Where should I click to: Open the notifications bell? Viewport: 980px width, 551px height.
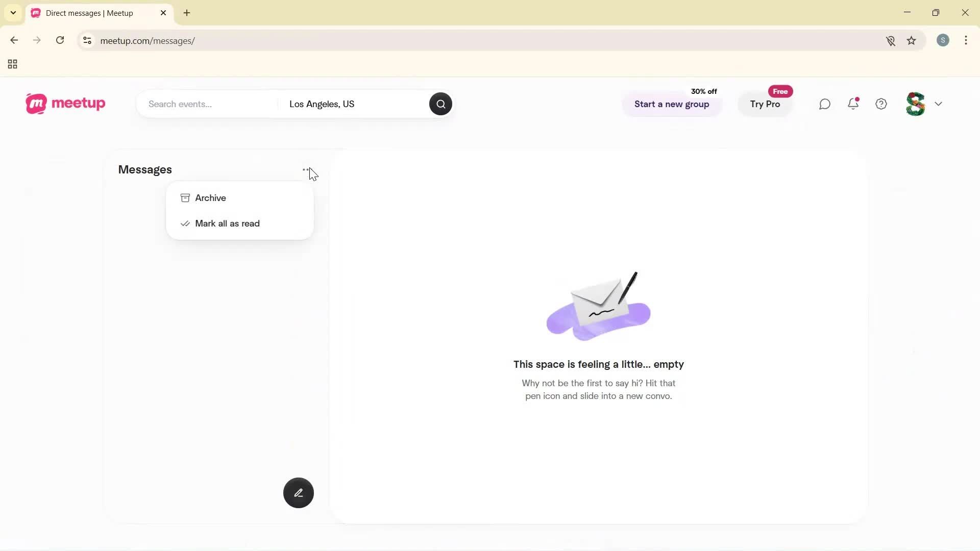point(853,104)
